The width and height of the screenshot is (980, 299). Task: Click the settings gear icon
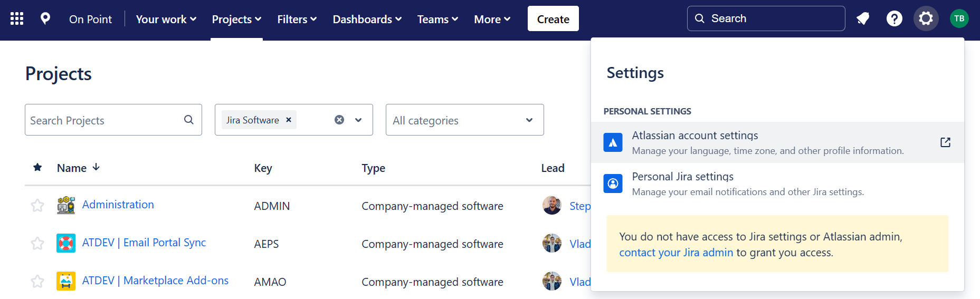click(x=926, y=19)
